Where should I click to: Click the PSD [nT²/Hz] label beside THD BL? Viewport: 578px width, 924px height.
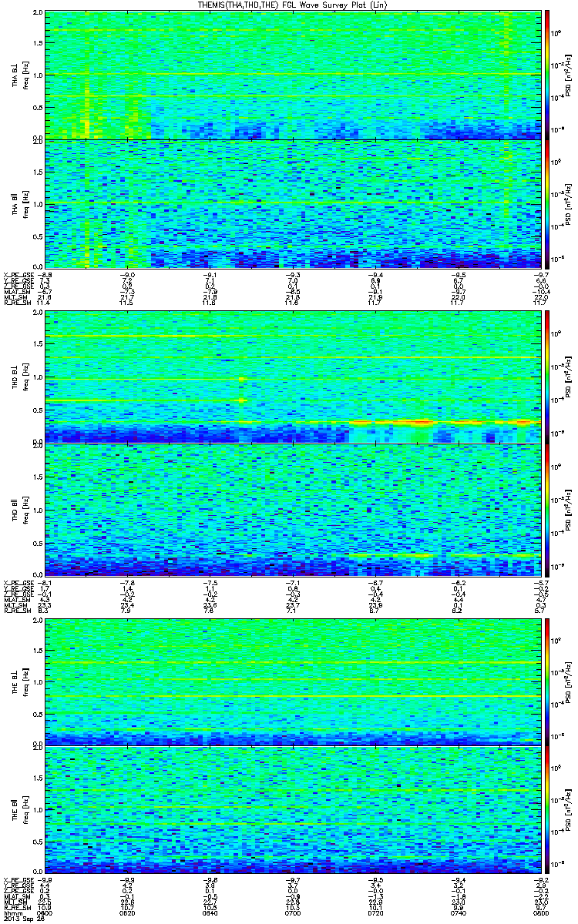(568, 377)
